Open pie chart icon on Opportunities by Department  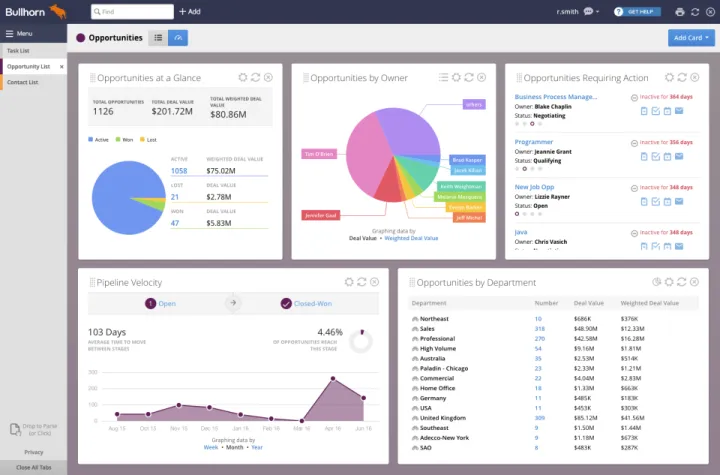(x=657, y=283)
